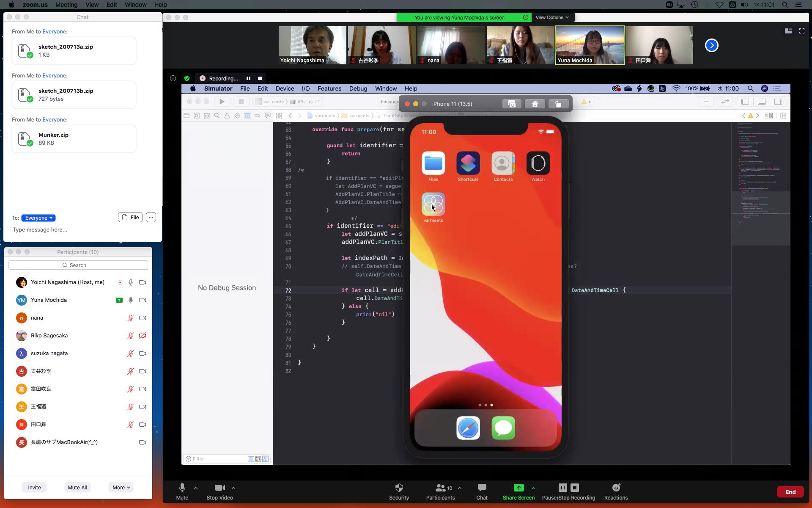The height and width of the screenshot is (508, 812).
Task: Open the Reactions emoji icon
Action: coord(616,488)
